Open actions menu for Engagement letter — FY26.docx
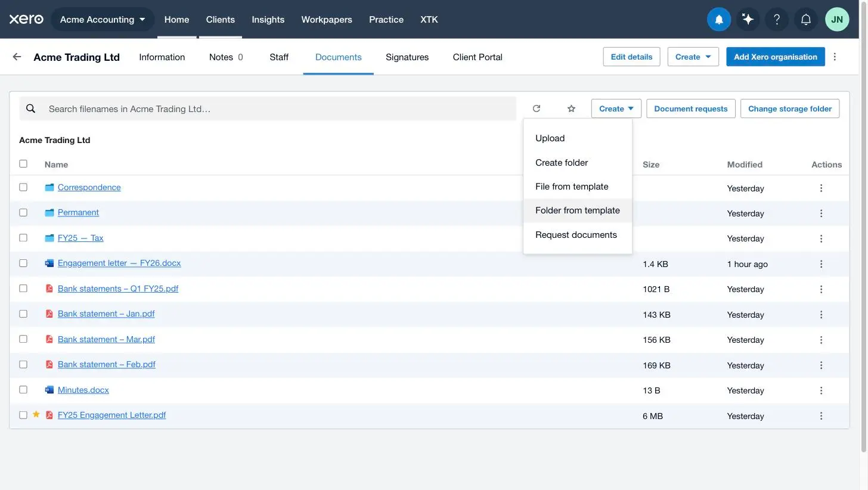The height and width of the screenshot is (490, 868). [x=821, y=264]
